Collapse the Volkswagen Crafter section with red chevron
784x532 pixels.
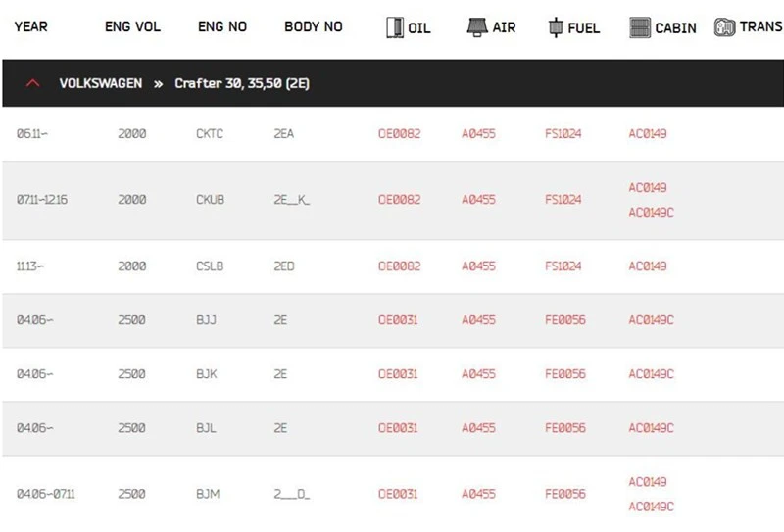[x=33, y=83]
